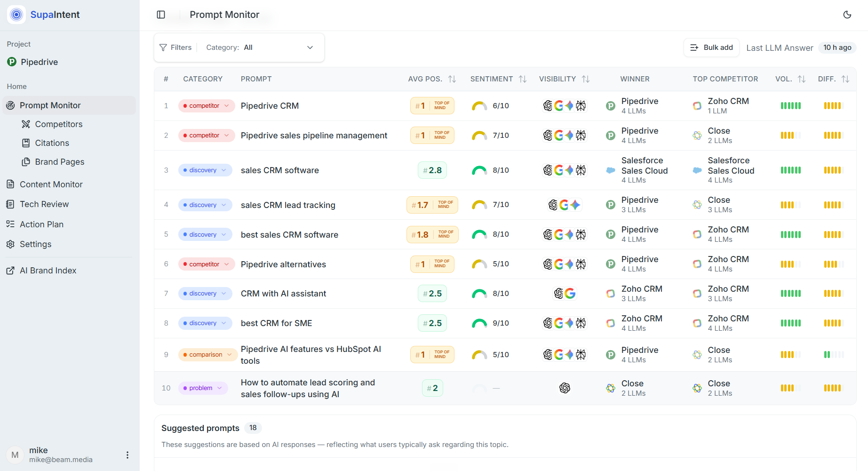This screenshot has height=471, width=868.
Task: Click volume bar for Pipedrive CRM row
Action: click(790, 106)
